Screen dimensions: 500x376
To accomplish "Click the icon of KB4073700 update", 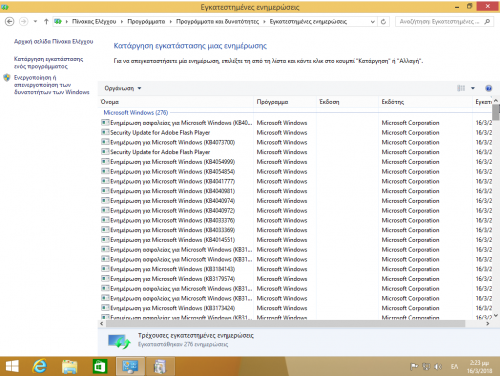I will pos(105,142).
